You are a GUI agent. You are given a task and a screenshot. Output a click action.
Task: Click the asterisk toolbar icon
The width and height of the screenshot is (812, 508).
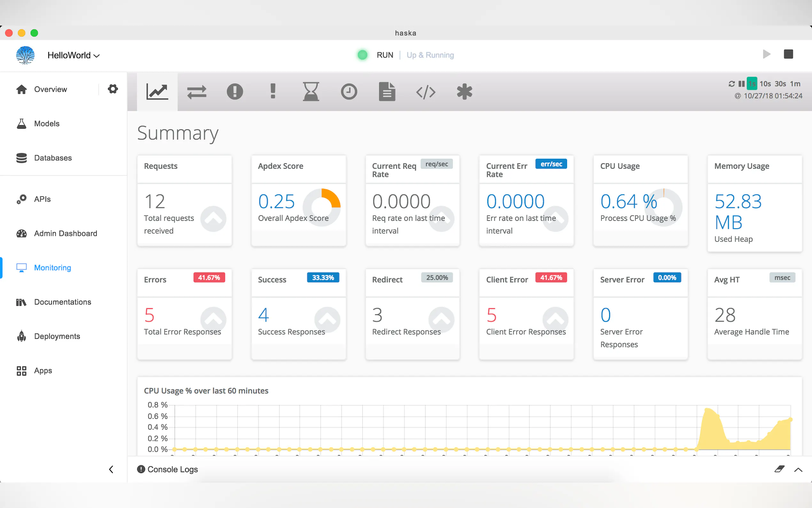(x=464, y=91)
